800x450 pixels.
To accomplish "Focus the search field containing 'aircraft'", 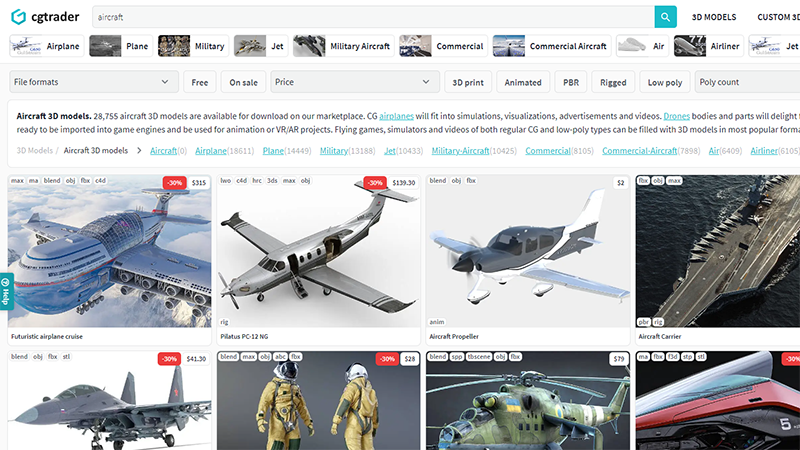I will (373, 17).
